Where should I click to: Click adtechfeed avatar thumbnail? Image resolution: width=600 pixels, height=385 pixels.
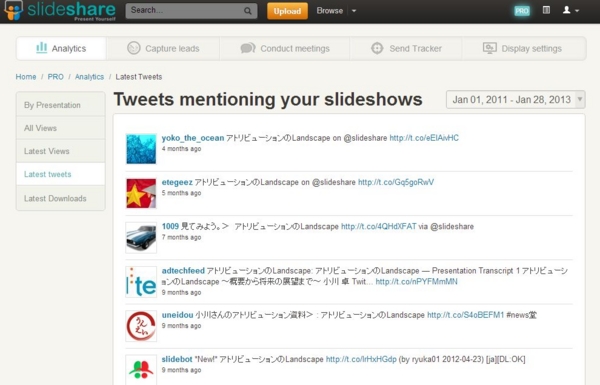click(141, 282)
